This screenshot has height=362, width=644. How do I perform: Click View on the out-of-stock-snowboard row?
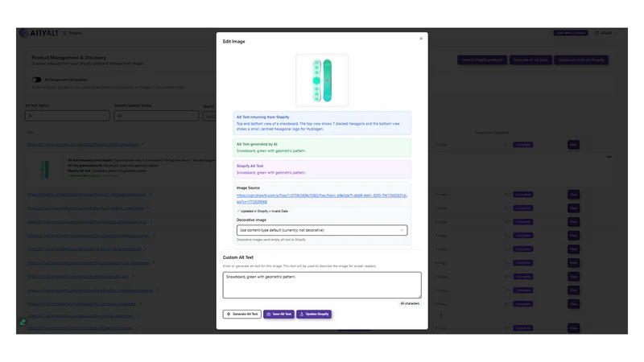point(573,249)
